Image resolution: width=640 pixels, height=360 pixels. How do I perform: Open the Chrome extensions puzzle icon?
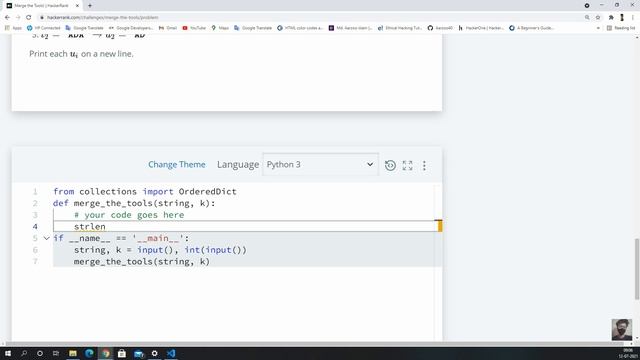coord(611,18)
